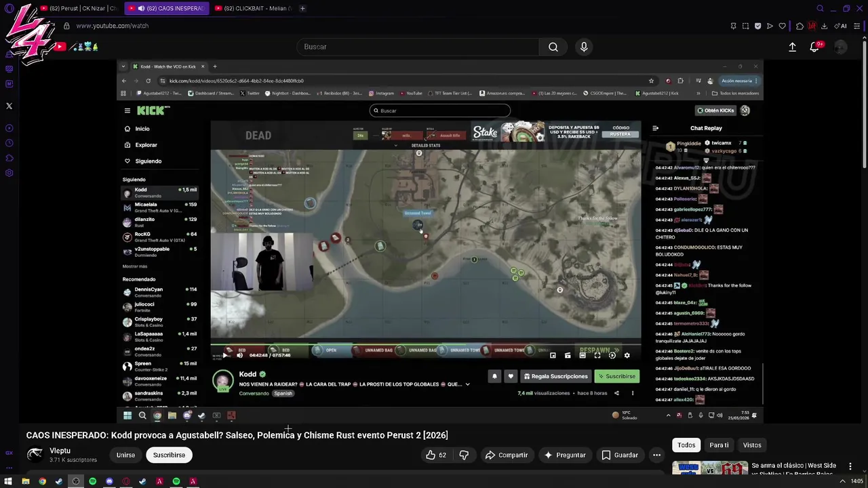868x488 pixels.
Task: Open the three-dot more actions menu
Action: [x=656, y=455]
